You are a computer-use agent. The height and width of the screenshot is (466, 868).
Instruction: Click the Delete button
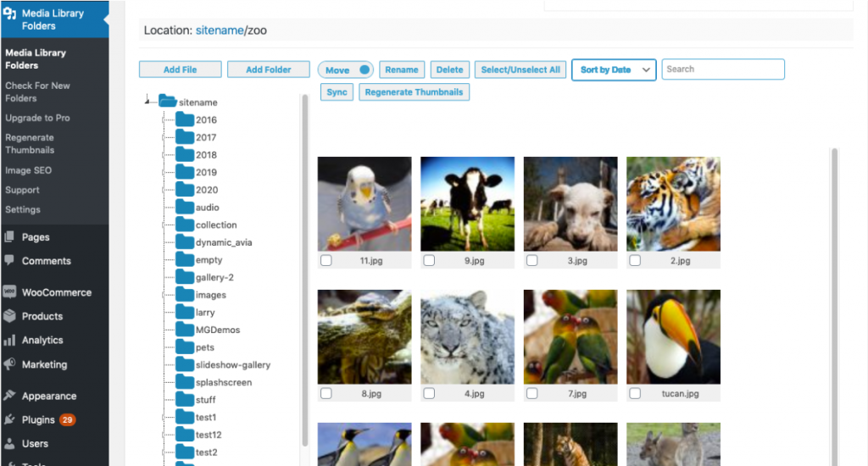point(449,69)
